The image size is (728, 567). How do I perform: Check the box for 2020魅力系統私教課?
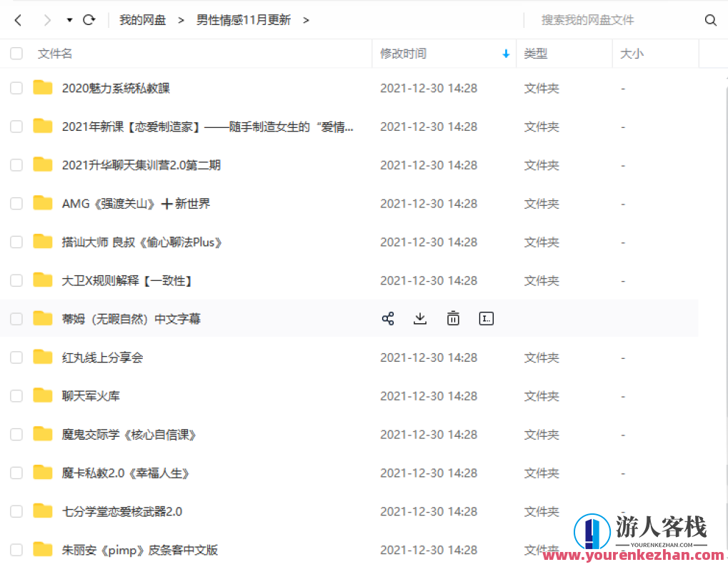tap(16, 88)
